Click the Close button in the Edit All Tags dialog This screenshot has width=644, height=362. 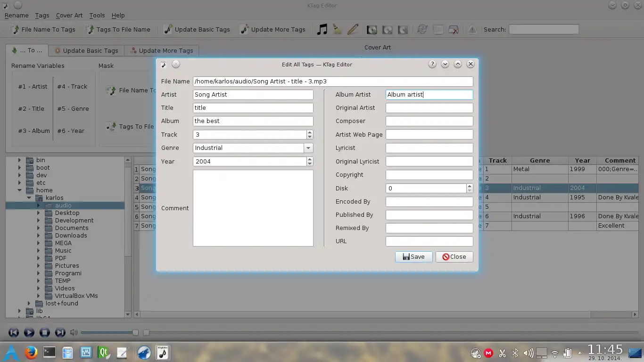pos(454,257)
